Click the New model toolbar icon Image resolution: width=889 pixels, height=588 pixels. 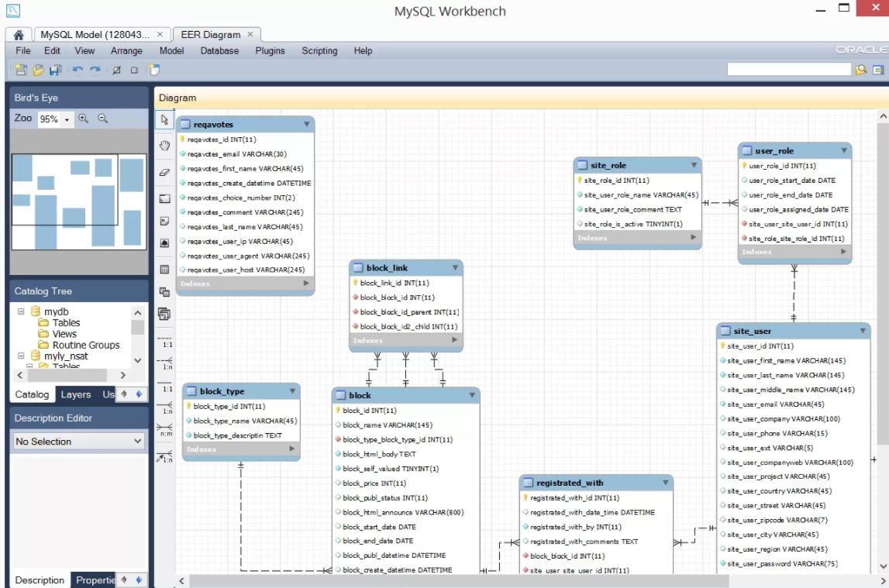click(21, 70)
